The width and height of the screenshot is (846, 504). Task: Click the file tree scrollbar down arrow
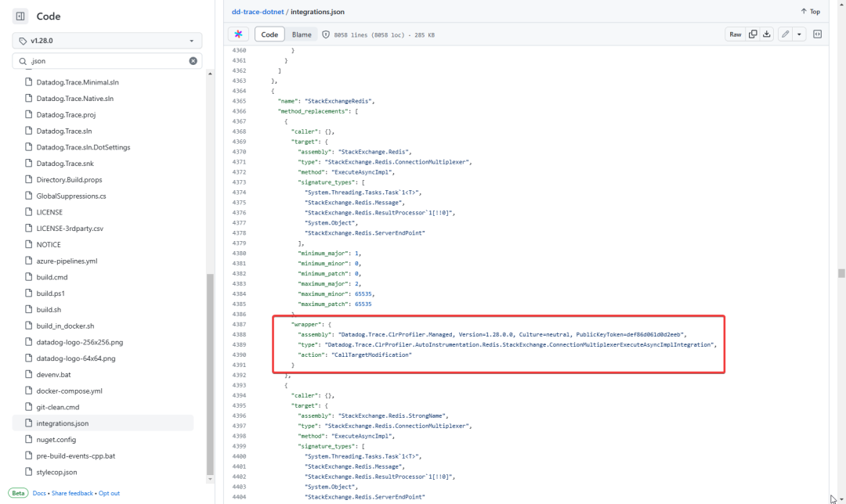(x=210, y=479)
